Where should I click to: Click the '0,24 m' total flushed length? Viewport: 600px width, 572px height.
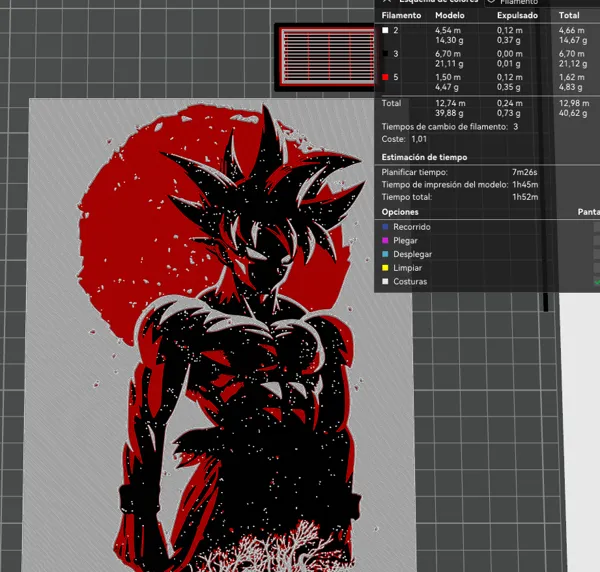click(x=509, y=103)
